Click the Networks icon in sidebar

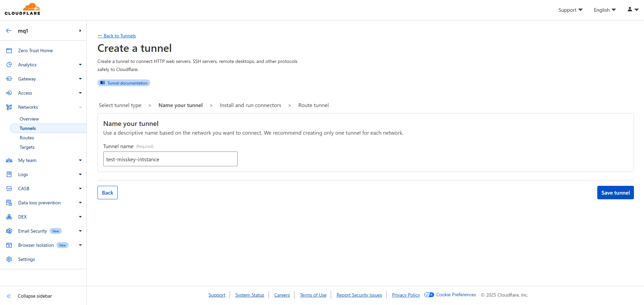pos(9,107)
